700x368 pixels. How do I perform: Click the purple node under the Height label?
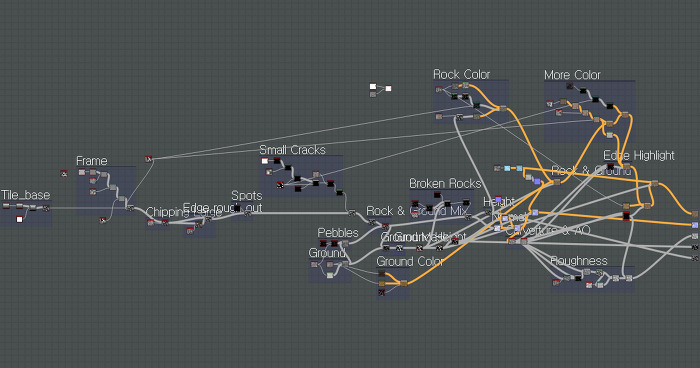pyautogui.click(x=498, y=200)
